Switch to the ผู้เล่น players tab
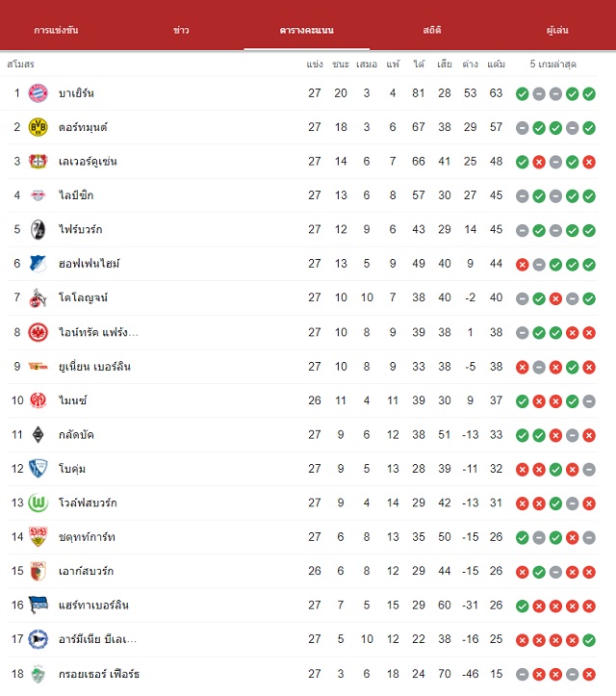Viewport: 616px width, 696px height. coord(557,30)
